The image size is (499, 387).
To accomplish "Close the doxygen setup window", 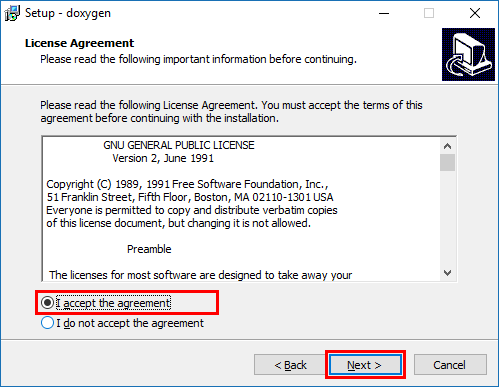I will point(475,13).
